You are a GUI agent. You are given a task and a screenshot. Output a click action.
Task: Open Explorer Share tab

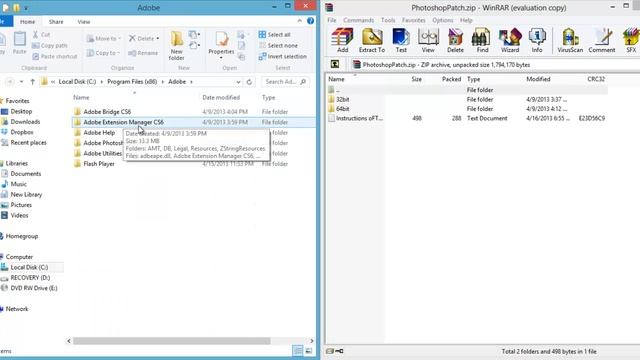pyautogui.click(x=56, y=22)
